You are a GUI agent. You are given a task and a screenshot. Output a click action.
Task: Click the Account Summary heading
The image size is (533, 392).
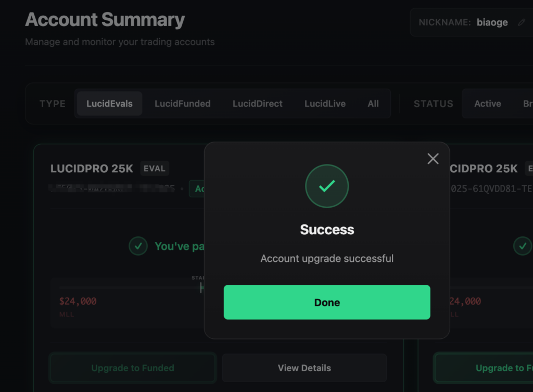coord(105,20)
